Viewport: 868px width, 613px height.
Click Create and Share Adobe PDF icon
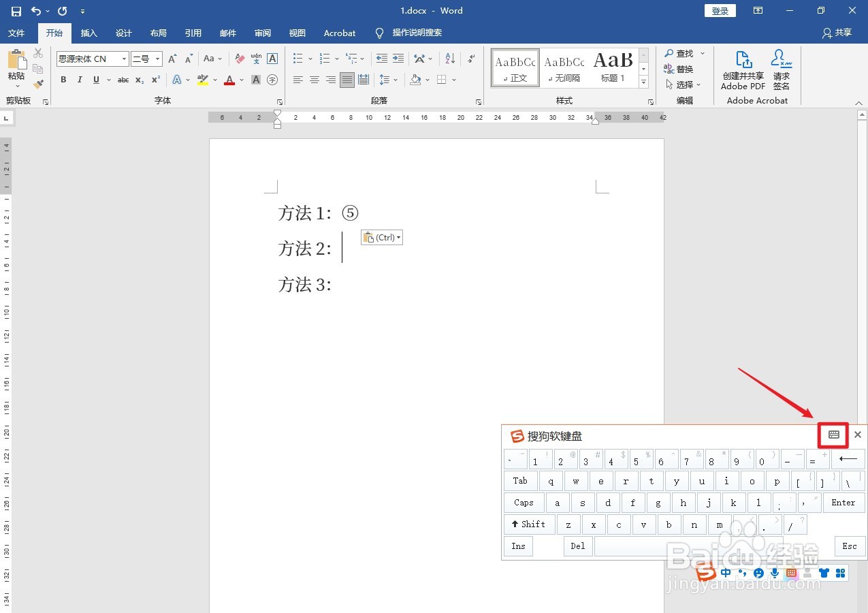click(x=743, y=70)
